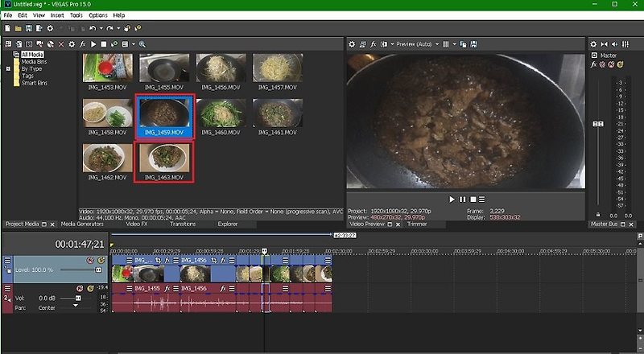The width and height of the screenshot is (644, 354).
Task: Click the Render As icon
Action: pyautogui.click(x=39, y=28)
